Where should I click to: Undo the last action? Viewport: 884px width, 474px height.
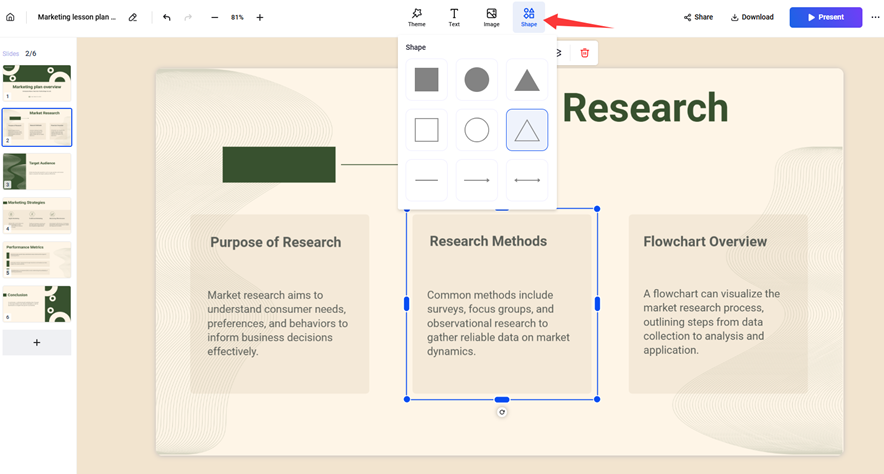[166, 17]
